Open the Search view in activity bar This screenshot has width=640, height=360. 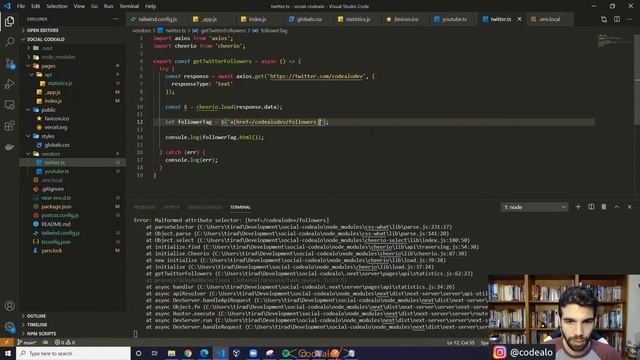[x=9, y=42]
